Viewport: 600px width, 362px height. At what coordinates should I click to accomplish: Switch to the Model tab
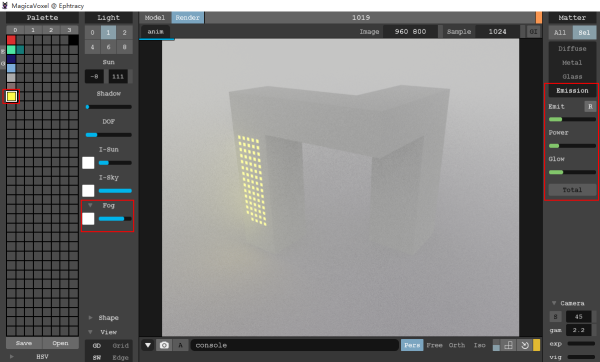(x=155, y=18)
